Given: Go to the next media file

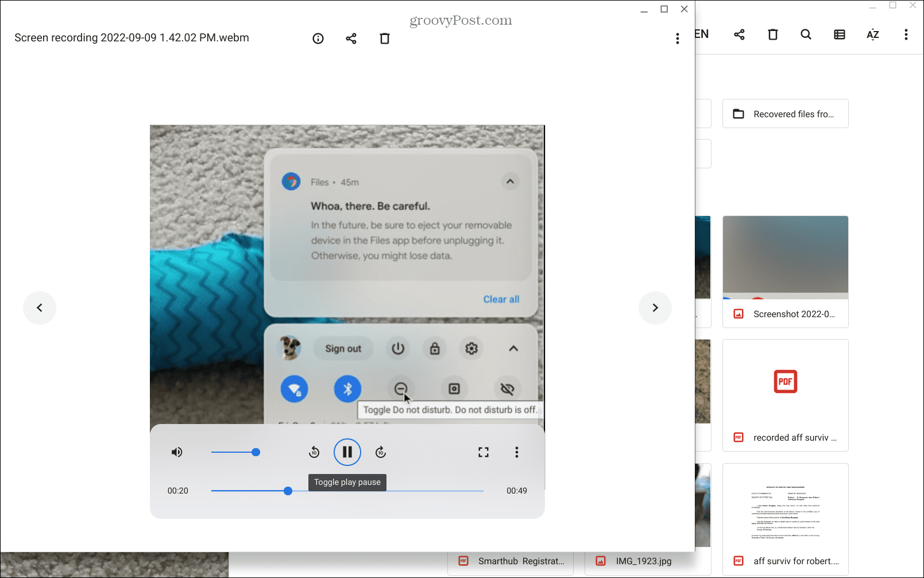Looking at the screenshot, I should tap(655, 308).
